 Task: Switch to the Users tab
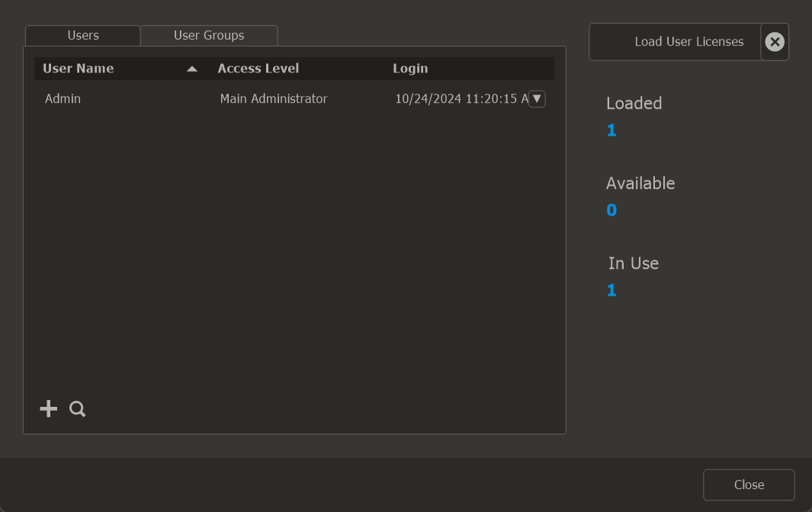point(83,36)
